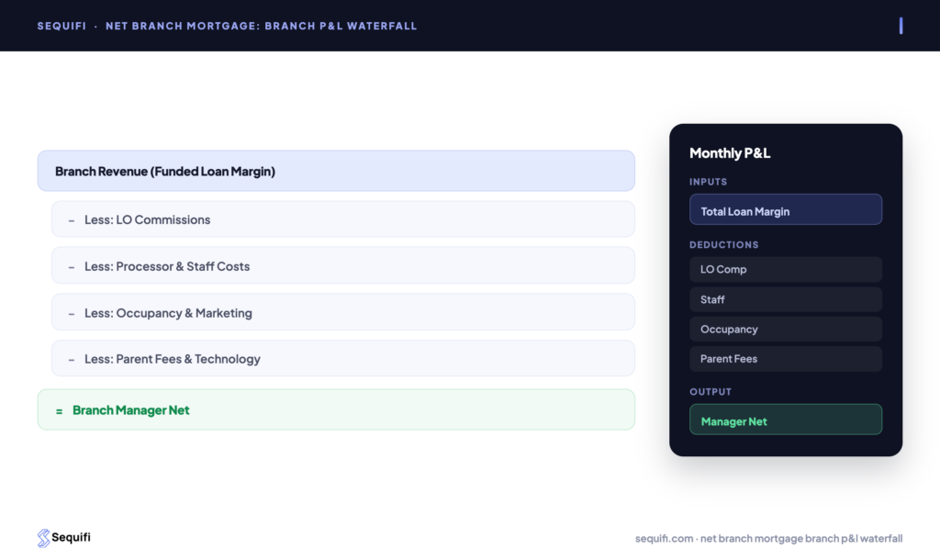Click the Total Loan Margin input field
This screenshot has height=560, width=940.
[786, 210]
